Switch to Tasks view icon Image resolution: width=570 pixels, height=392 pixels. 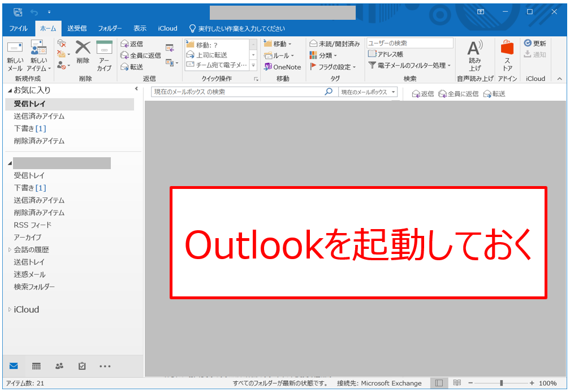click(x=82, y=366)
